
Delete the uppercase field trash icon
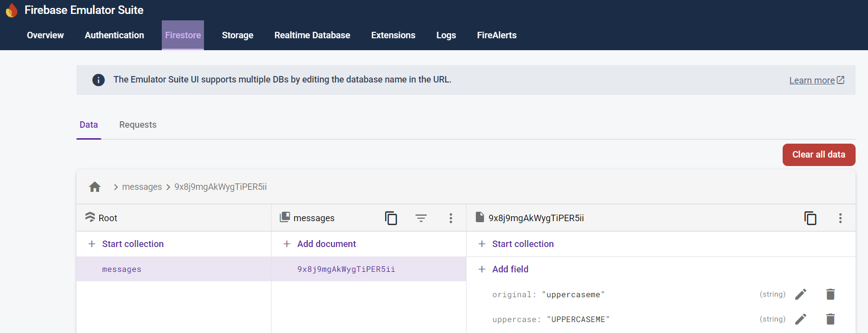click(830, 319)
